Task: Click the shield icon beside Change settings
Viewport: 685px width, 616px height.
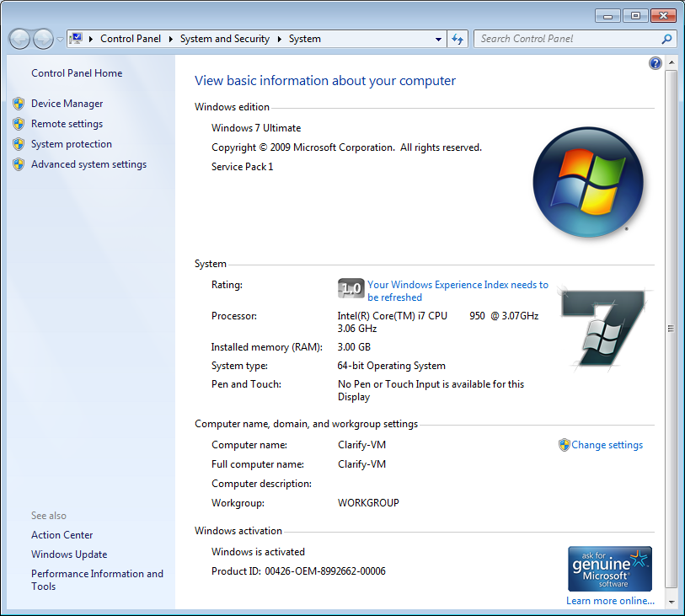Action: pyautogui.click(x=564, y=445)
